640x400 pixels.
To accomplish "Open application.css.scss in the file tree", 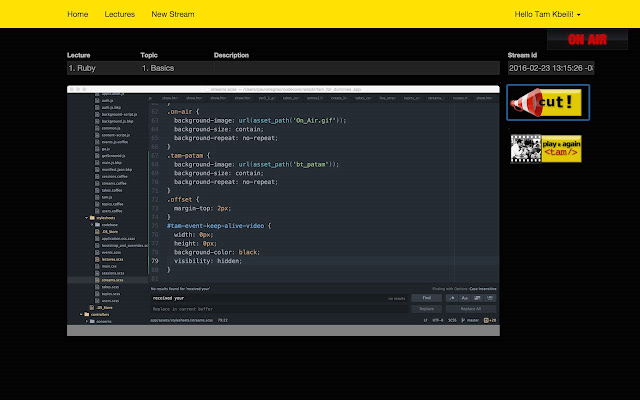I will pyautogui.click(x=118, y=238).
